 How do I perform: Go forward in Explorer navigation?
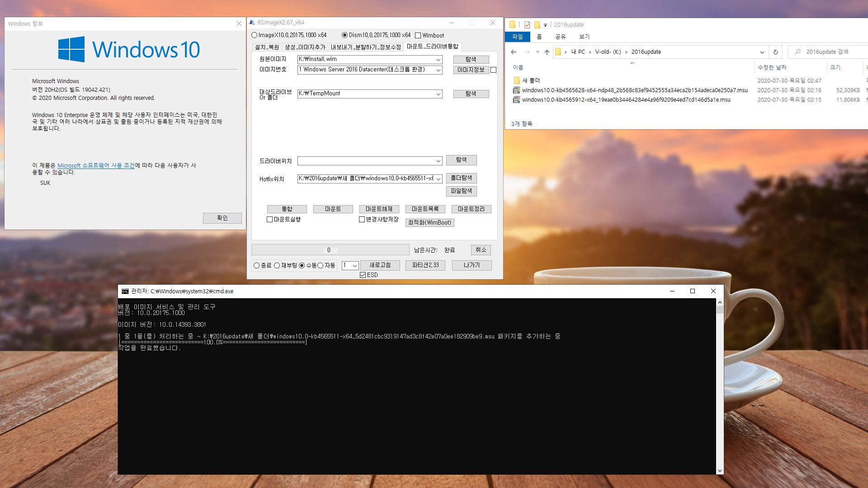coord(527,52)
